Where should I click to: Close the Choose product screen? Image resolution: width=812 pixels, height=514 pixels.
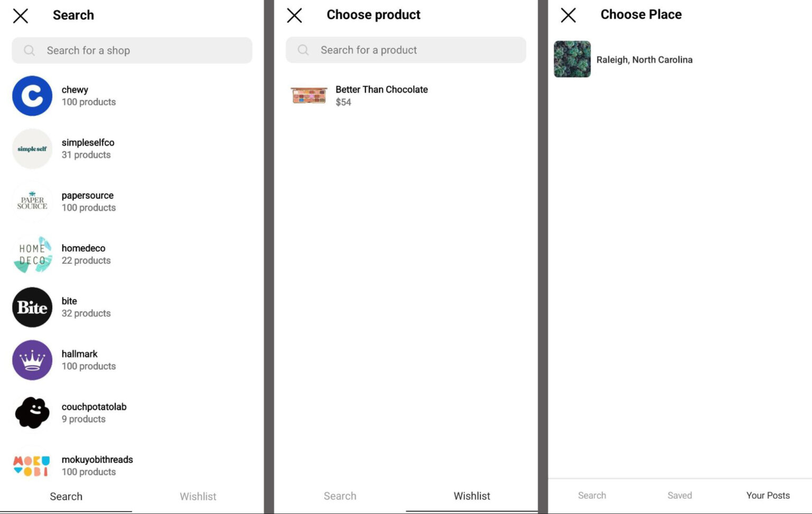(x=294, y=15)
